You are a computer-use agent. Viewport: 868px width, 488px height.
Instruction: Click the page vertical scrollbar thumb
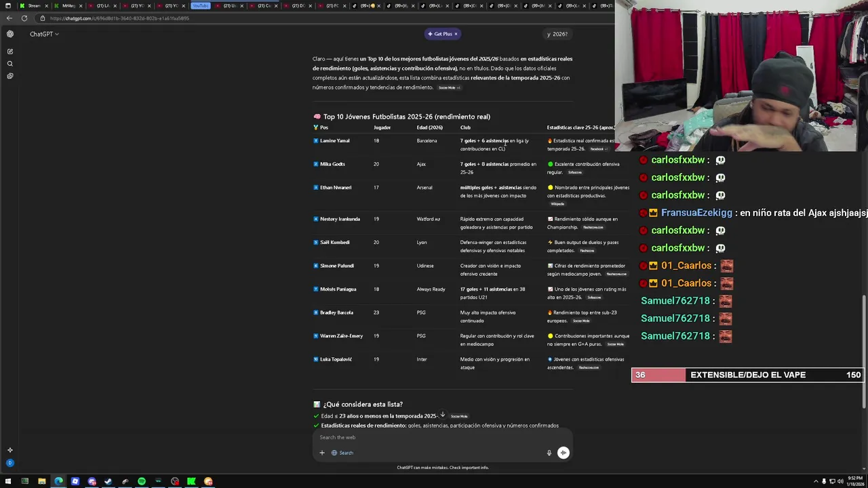pos(864,351)
